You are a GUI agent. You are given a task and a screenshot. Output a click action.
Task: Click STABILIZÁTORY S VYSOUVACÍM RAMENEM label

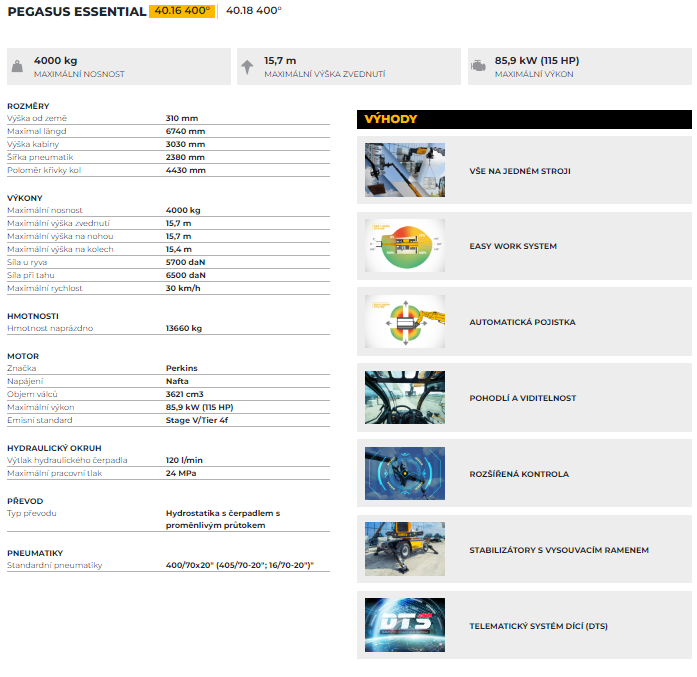559,550
